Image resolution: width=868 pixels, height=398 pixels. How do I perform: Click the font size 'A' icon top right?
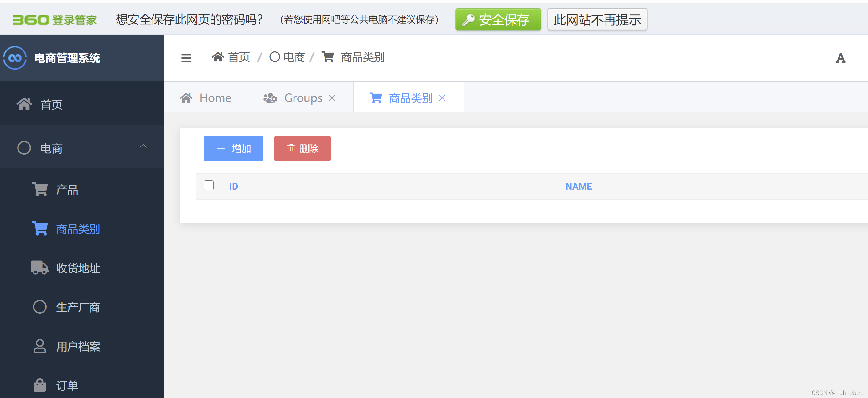click(840, 58)
